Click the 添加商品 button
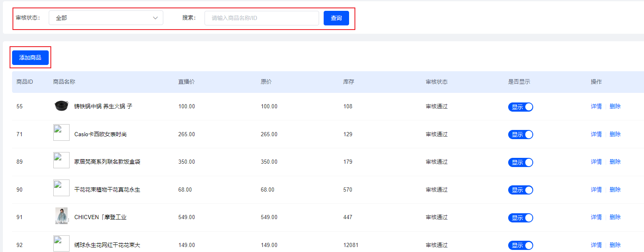The width and height of the screenshot is (644, 252). click(30, 57)
